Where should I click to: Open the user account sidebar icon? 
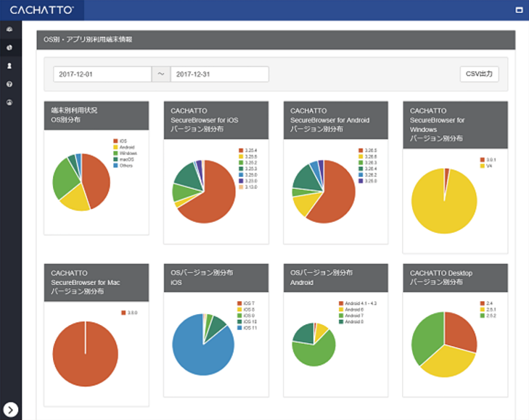9,66
